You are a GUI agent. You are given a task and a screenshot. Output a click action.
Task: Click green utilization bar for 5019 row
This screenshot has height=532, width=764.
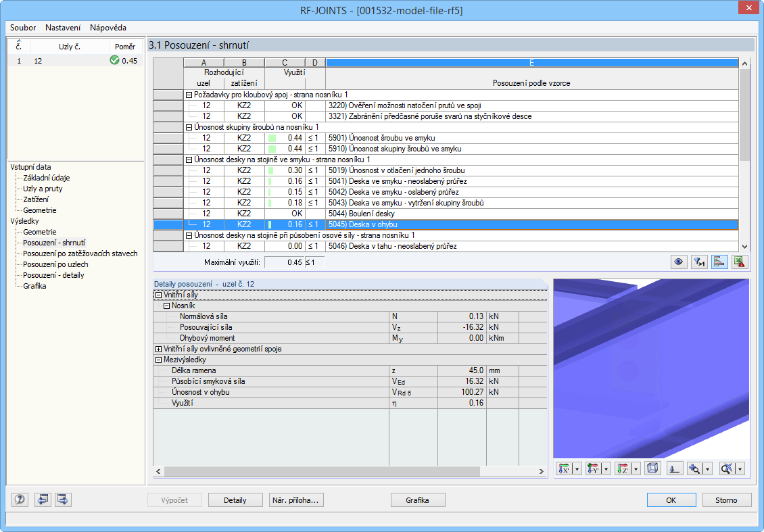coord(271,170)
